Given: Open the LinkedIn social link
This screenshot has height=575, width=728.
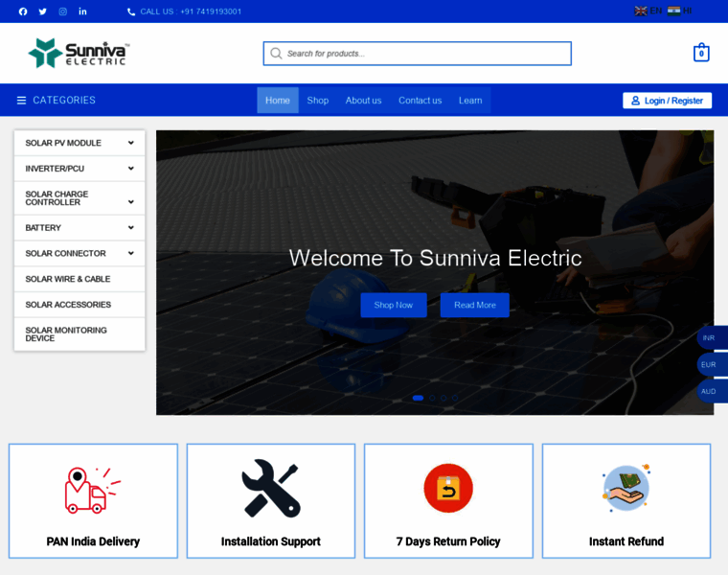Looking at the screenshot, I should tap(82, 11).
